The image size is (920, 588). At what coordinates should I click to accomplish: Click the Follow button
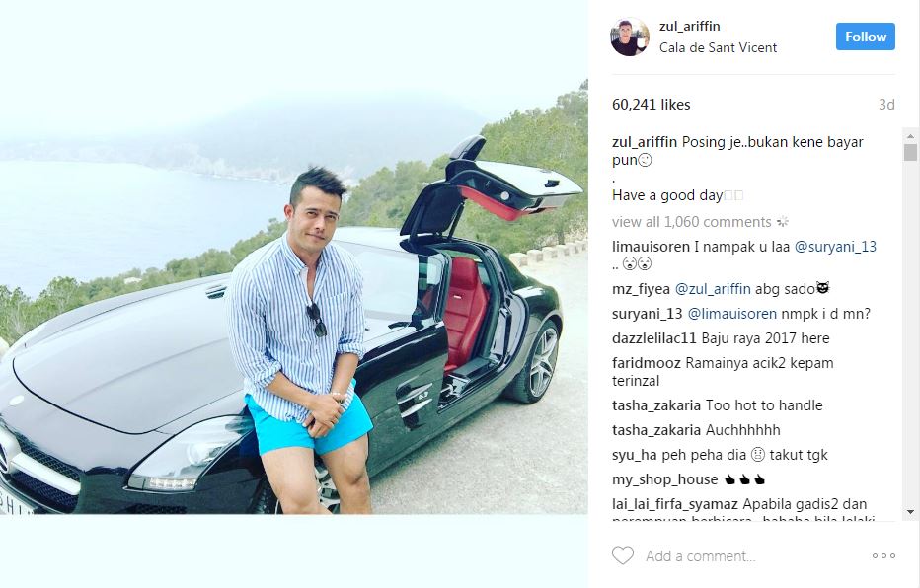tap(866, 37)
